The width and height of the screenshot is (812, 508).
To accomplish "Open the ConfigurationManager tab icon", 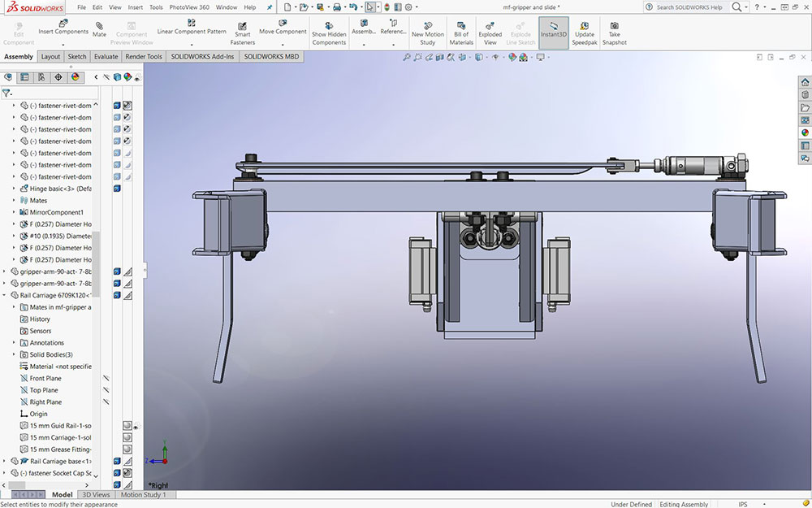I will coord(41,77).
